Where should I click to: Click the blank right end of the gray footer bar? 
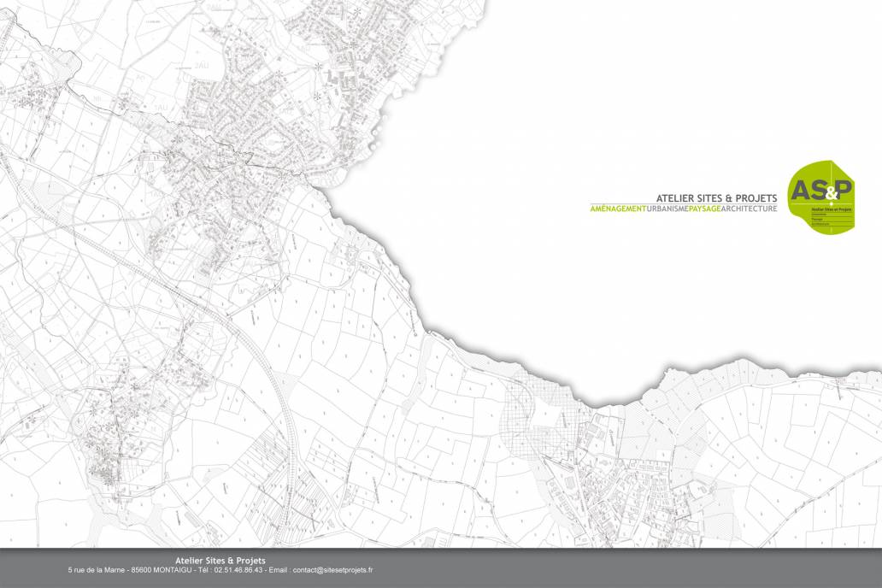726,567
